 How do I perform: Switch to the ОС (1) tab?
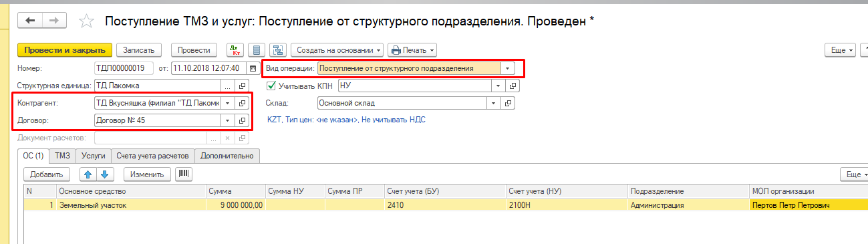33,156
